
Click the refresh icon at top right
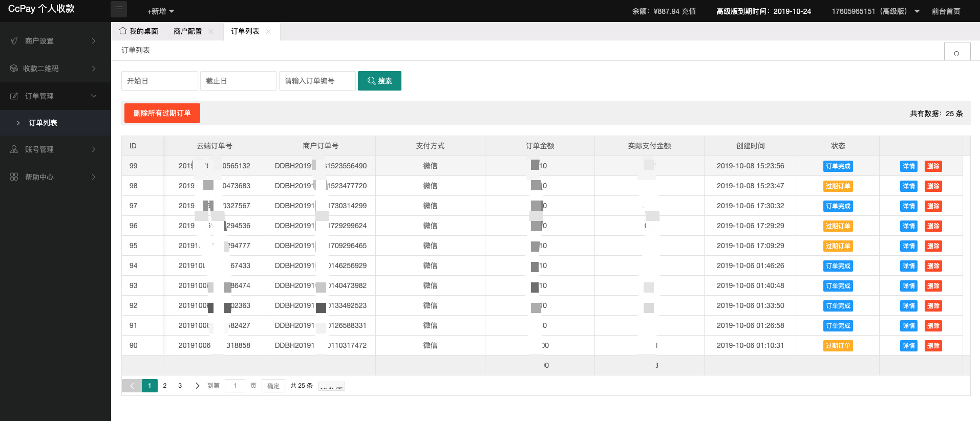click(x=956, y=53)
